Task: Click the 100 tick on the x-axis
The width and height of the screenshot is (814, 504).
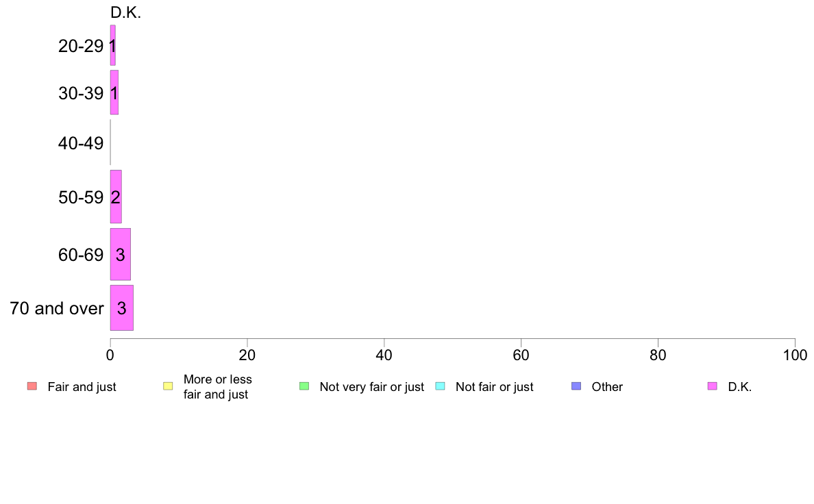Action: [x=795, y=355]
